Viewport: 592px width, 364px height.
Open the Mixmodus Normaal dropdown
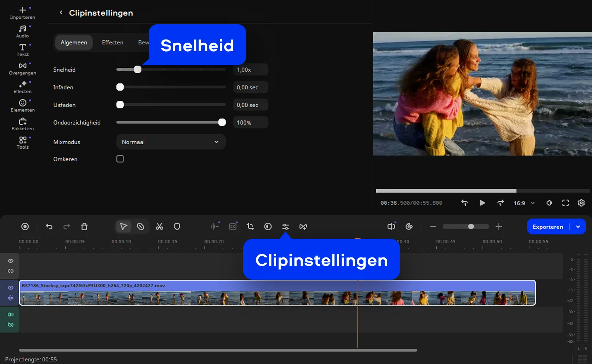pyautogui.click(x=171, y=142)
